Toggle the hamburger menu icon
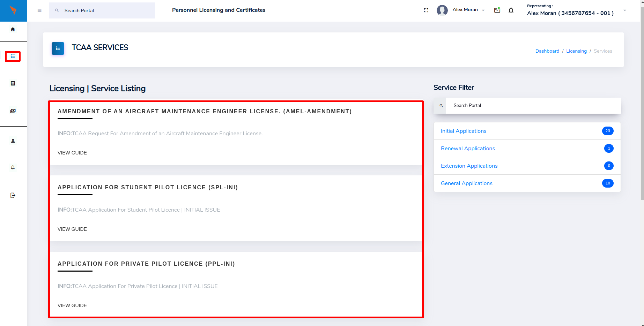The height and width of the screenshot is (326, 644). pos(39,10)
